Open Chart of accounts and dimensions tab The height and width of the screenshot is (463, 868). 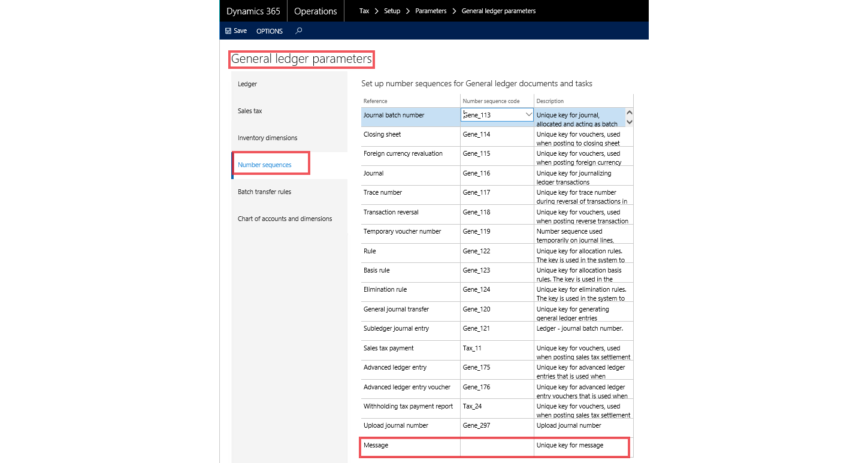(x=289, y=219)
